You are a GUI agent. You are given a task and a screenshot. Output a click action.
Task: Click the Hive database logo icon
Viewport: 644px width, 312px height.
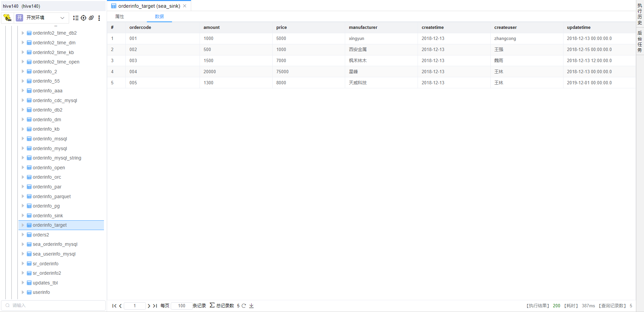tap(7, 17)
